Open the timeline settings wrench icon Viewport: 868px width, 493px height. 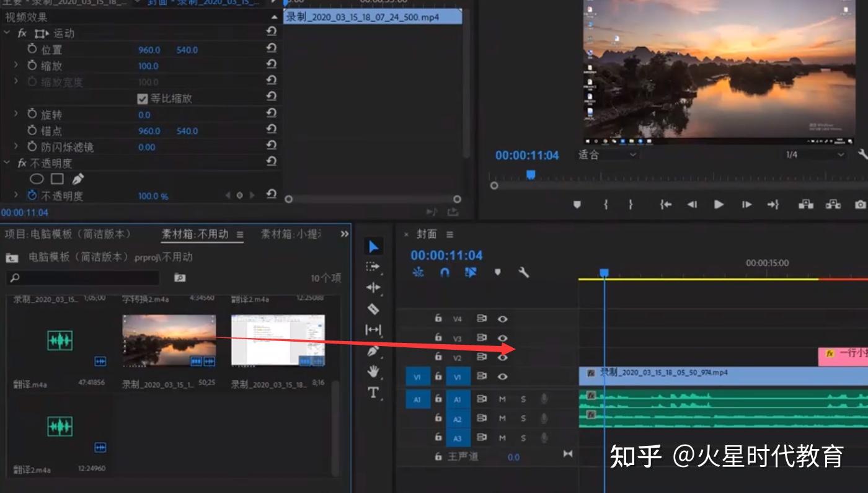coord(523,272)
